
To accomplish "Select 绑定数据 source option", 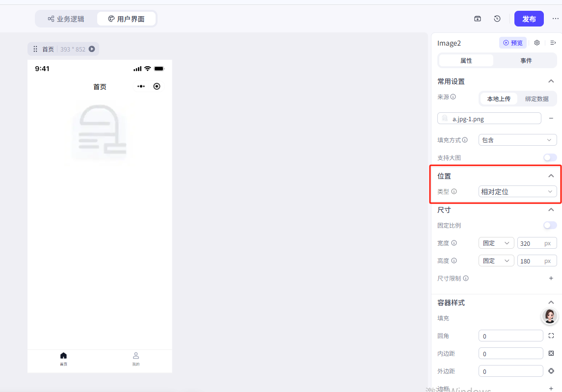I will click(536, 99).
